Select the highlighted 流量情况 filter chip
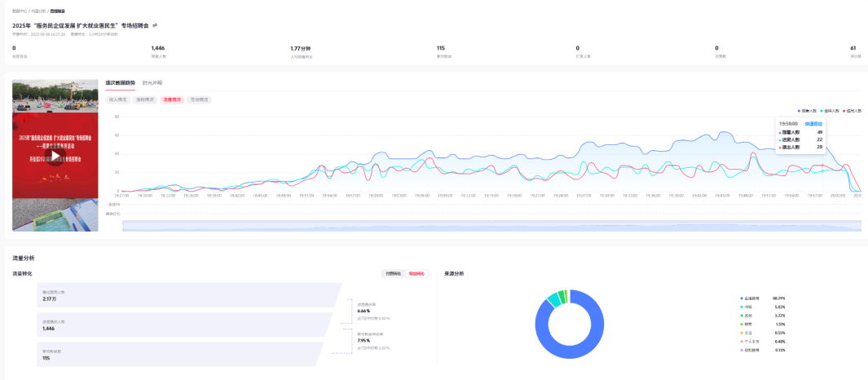The height and width of the screenshot is (380, 868). coord(172,99)
